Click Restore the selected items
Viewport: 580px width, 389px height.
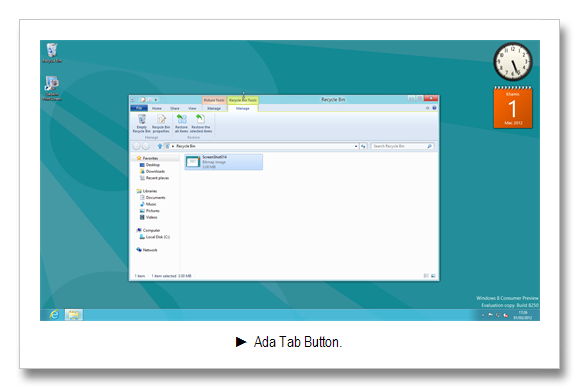pyautogui.click(x=201, y=124)
